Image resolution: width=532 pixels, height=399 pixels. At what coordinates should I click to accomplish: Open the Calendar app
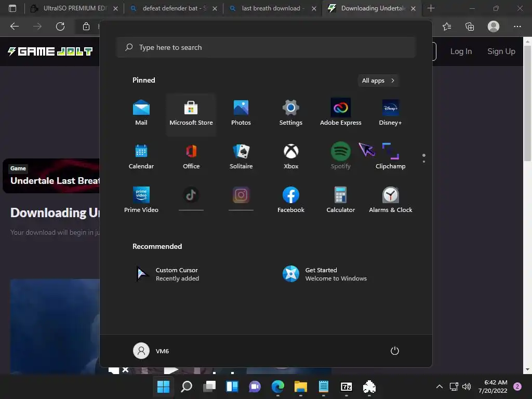pos(141,157)
